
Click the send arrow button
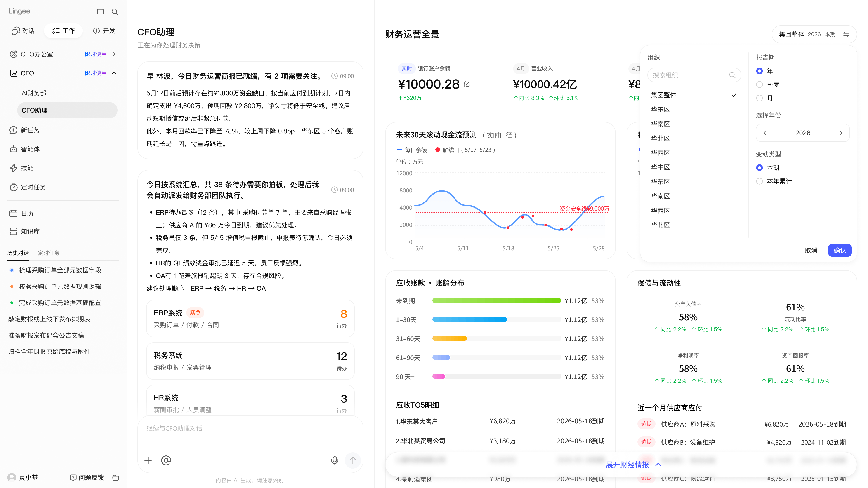pyautogui.click(x=352, y=460)
